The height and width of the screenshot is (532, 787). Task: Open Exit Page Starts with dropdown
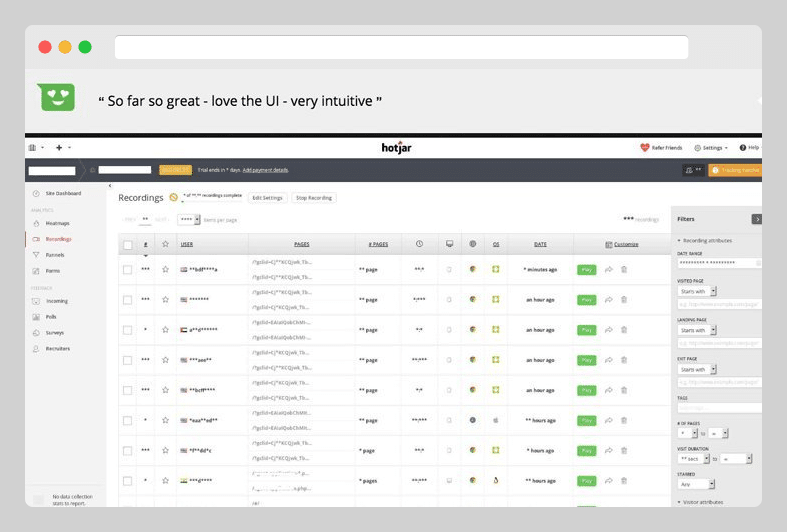pos(697,369)
